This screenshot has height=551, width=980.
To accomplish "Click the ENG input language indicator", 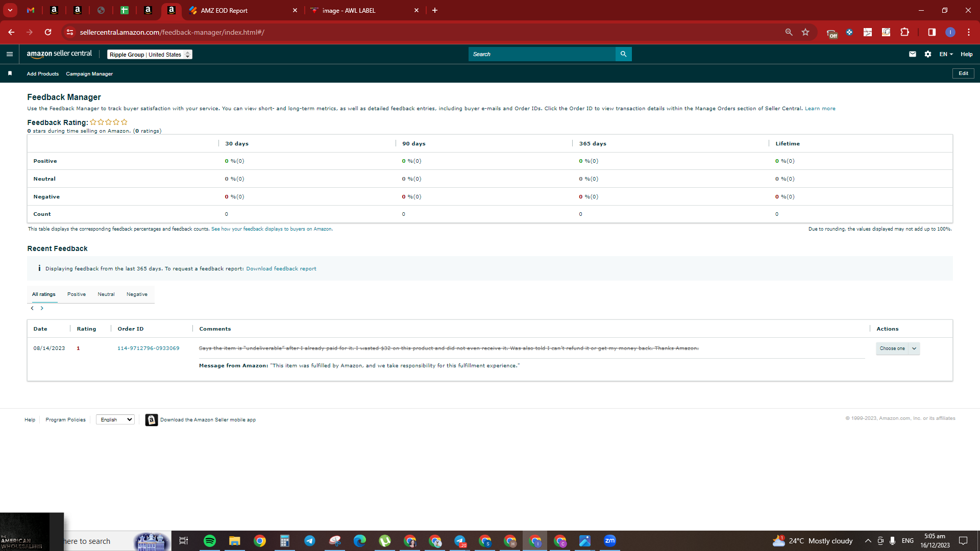I will pos(908,541).
